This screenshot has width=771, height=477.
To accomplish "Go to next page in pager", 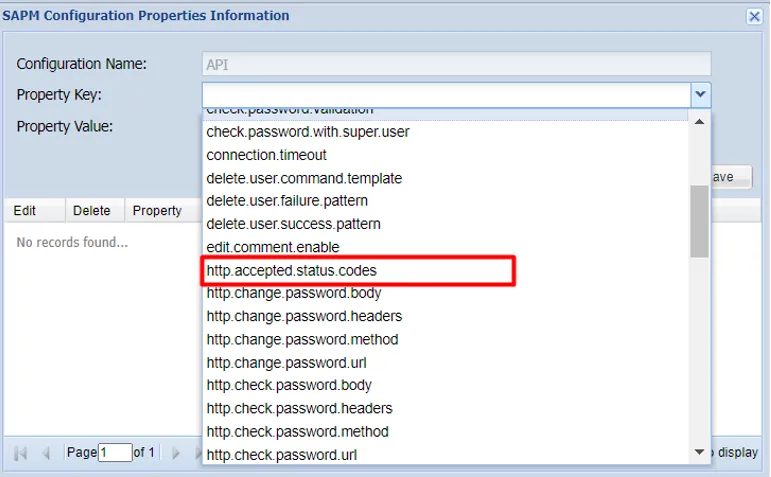I will pyautogui.click(x=176, y=452).
